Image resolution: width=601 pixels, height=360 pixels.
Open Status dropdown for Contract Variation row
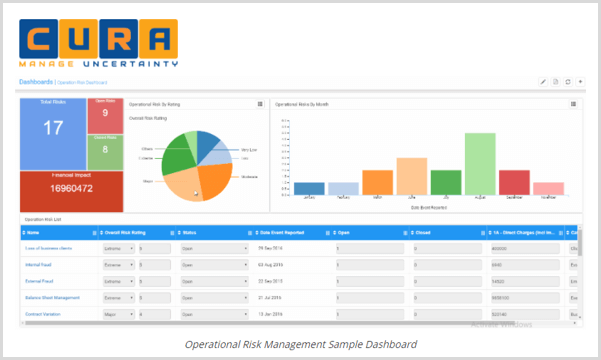(x=215, y=314)
